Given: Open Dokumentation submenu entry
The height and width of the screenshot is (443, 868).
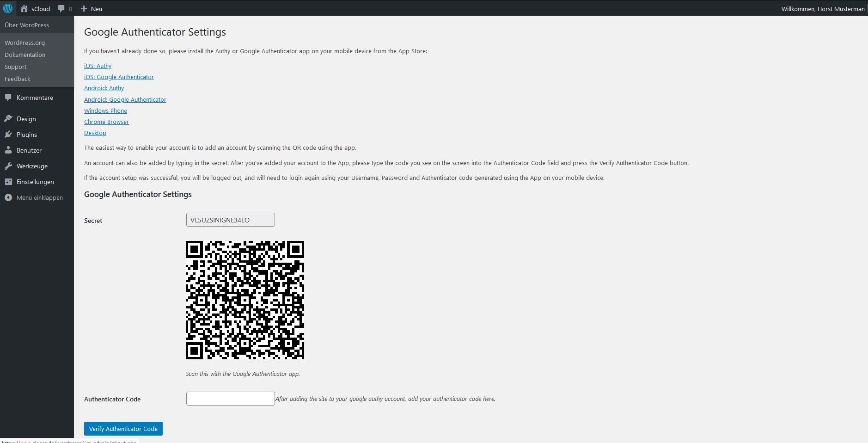Looking at the screenshot, I should point(25,55).
